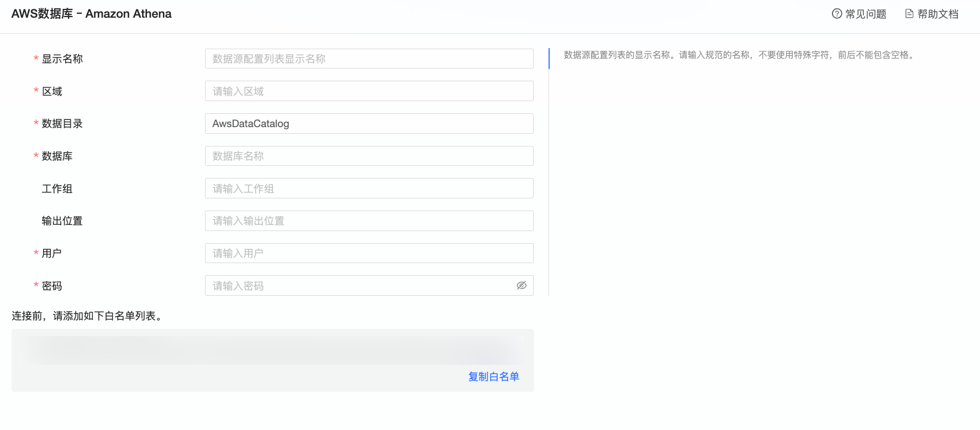Click the 常见问题 question mark icon

(837, 14)
